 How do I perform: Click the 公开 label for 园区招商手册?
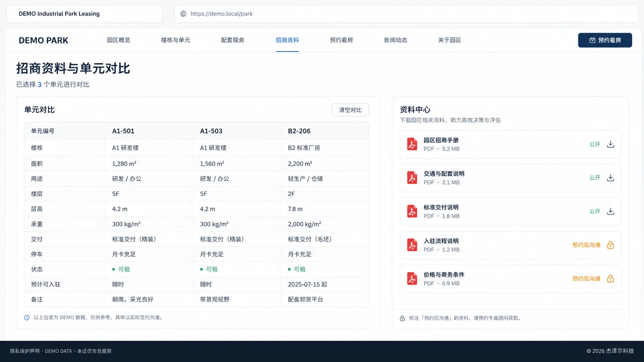(595, 144)
